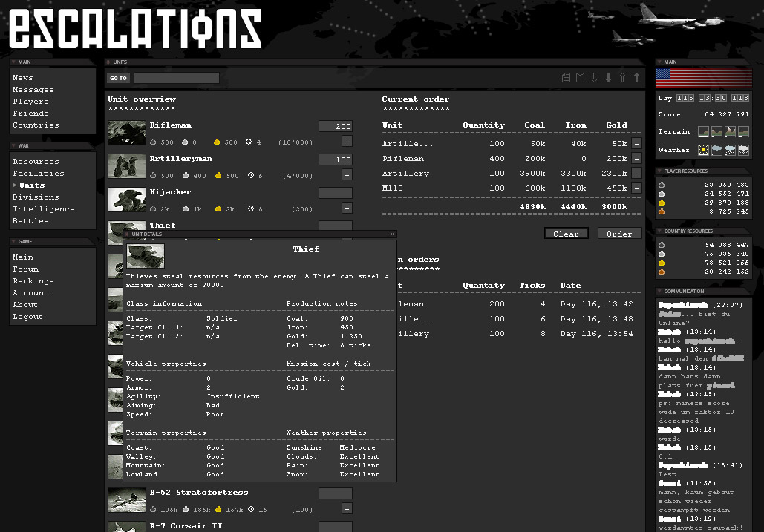This screenshot has width=764, height=532.
Task: Click the snow weather icon
Action: [x=742, y=150]
